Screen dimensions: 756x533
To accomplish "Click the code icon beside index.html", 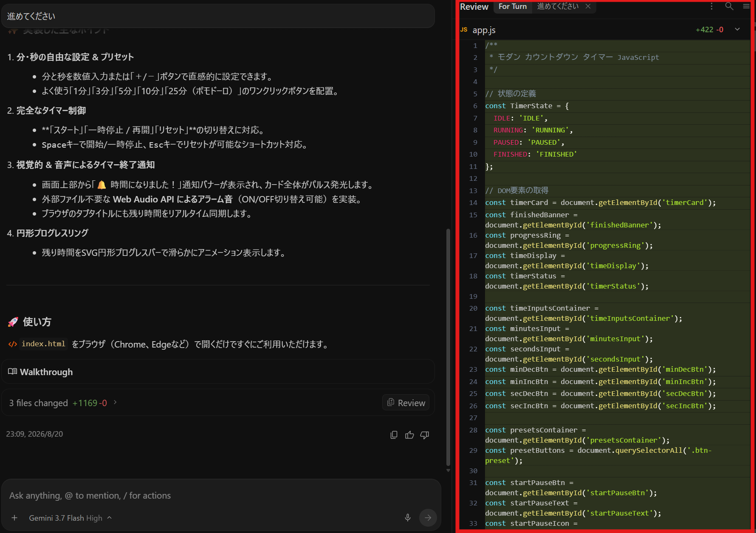I will coord(13,344).
